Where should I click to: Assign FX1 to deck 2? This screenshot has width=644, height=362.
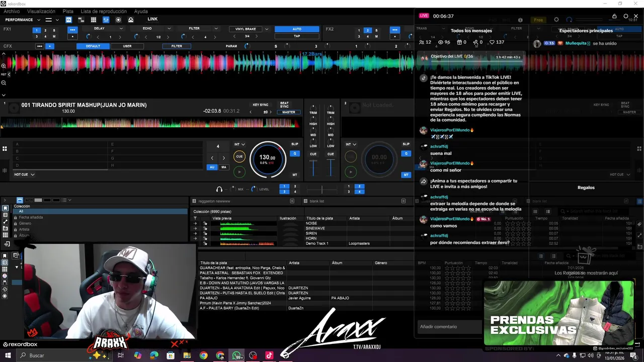45,30
